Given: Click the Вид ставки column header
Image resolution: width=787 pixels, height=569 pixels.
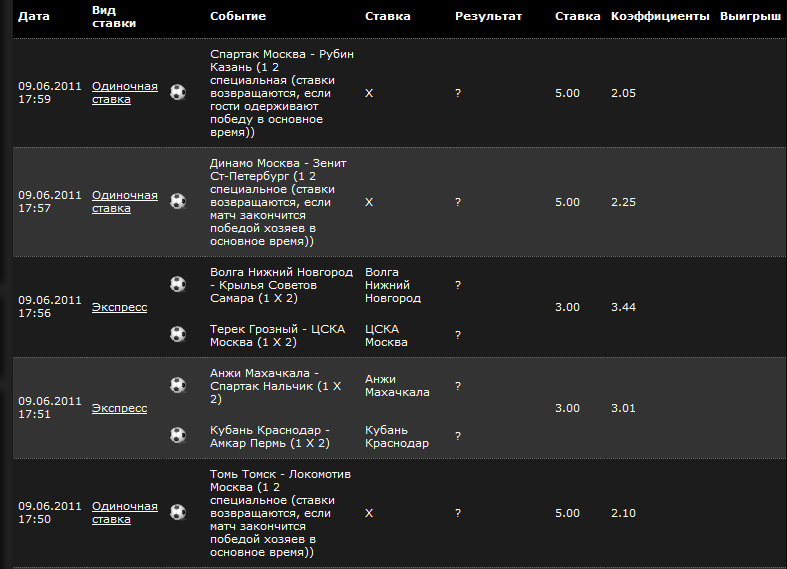Looking at the screenshot, I should click(x=114, y=17).
